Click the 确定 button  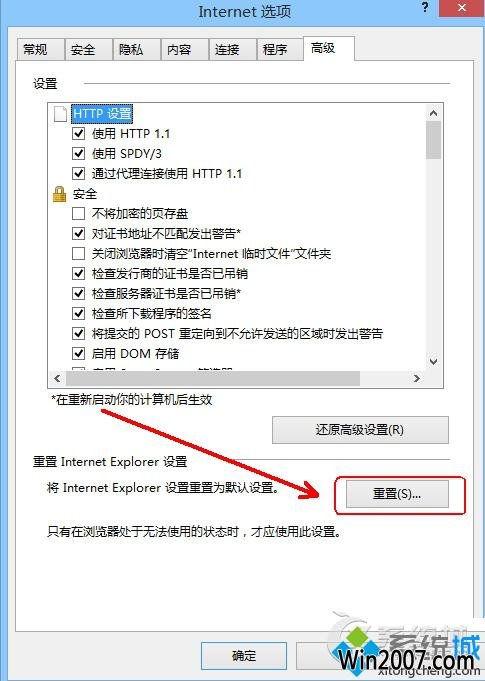click(244, 655)
